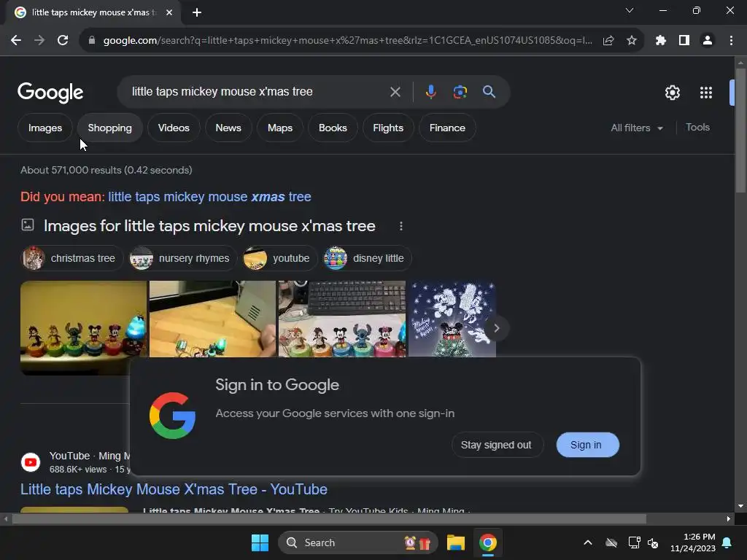Show hidden system tray icons
The width and height of the screenshot is (747, 560).
pyautogui.click(x=588, y=542)
